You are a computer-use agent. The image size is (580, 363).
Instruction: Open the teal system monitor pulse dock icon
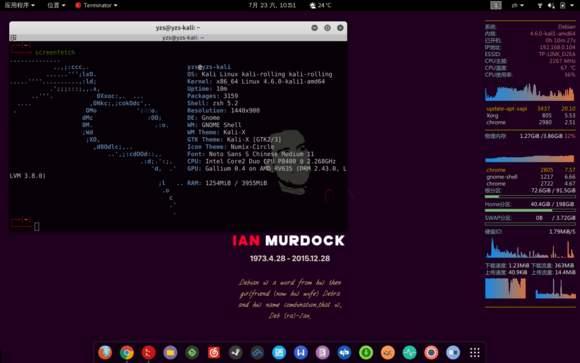pos(409,353)
